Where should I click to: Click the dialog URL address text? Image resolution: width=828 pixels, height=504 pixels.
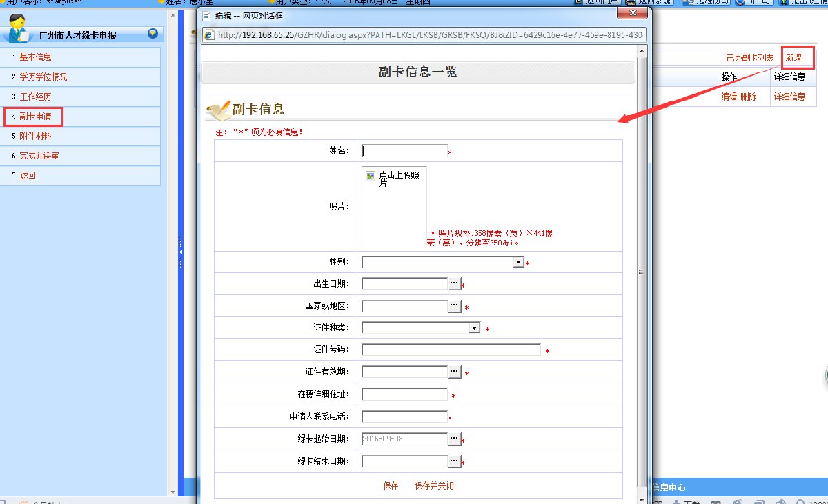point(431,34)
